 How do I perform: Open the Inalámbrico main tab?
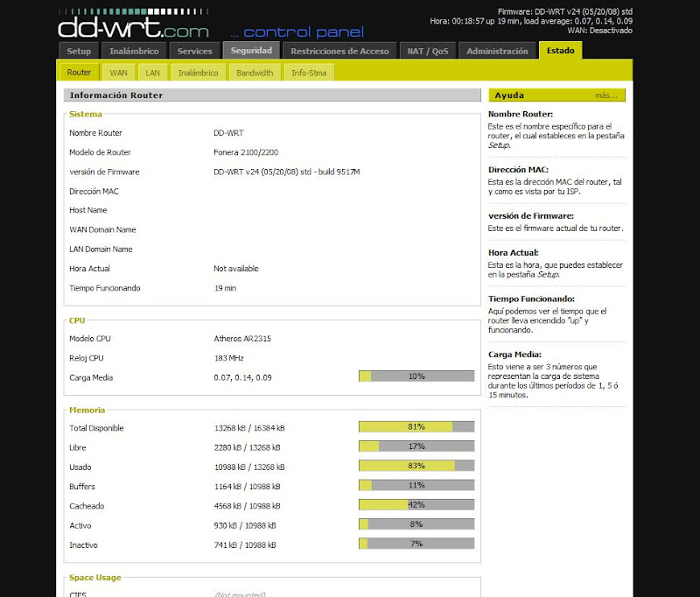pos(134,51)
